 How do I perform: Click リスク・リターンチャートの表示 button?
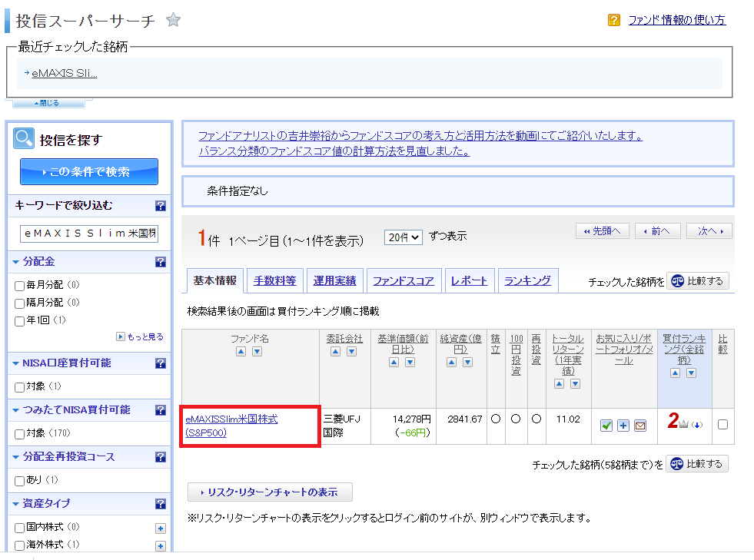pos(270,492)
